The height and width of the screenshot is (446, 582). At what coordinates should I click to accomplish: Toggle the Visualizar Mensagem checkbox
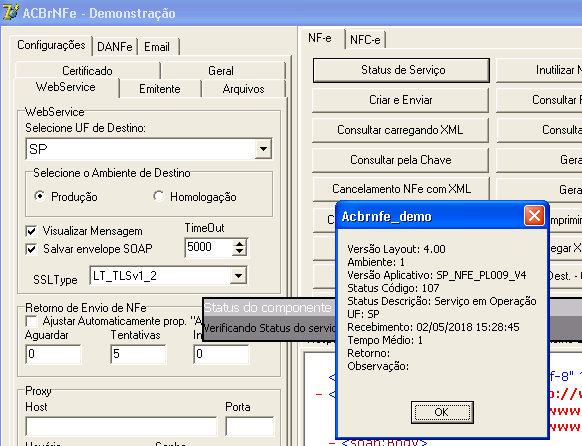[x=32, y=232]
